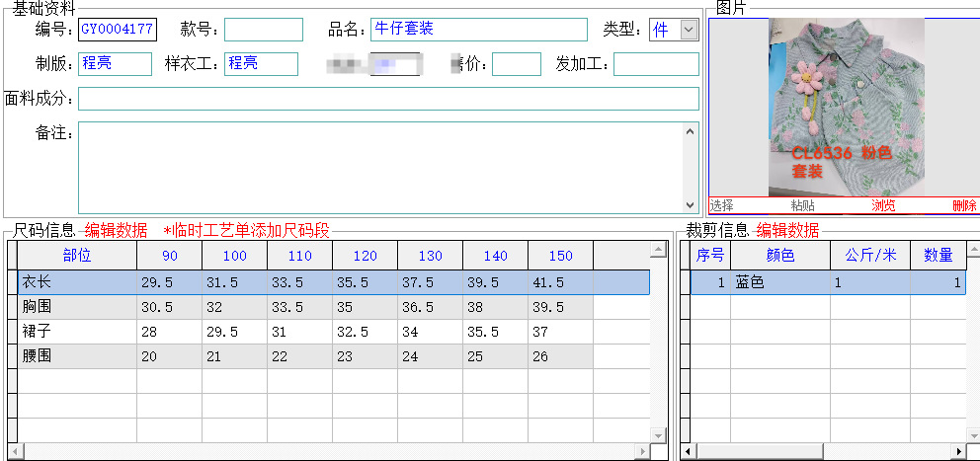
Task: Click size table vertical scrollbar up arrow
Action: [x=658, y=250]
